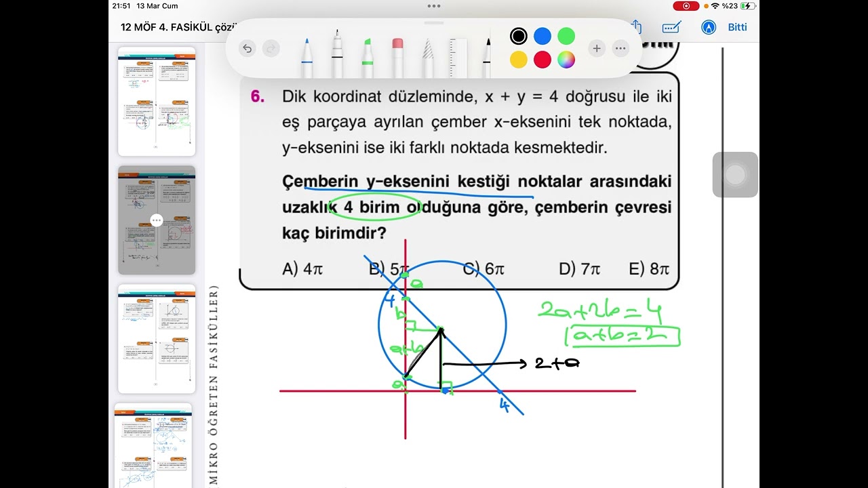Pick the blue color swatch
Viewport: 868px width, 488px height.
click(542, 37)
